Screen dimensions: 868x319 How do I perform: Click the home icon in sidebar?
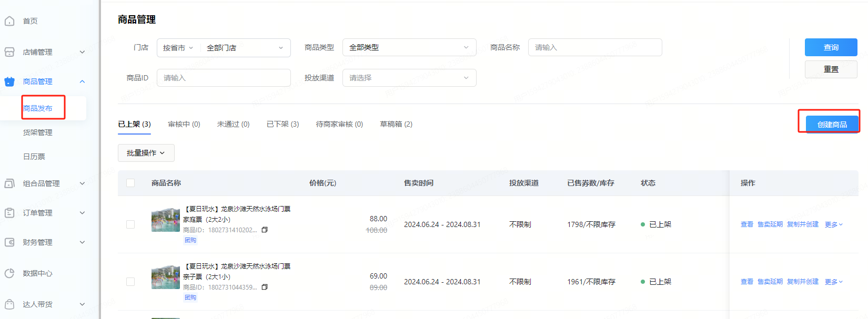point(9,21)
